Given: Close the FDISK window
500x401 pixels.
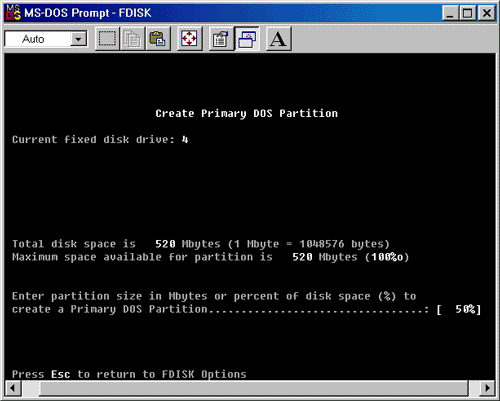Looking at the screenshot, I should pyautogui.click(x=487, y=14).
